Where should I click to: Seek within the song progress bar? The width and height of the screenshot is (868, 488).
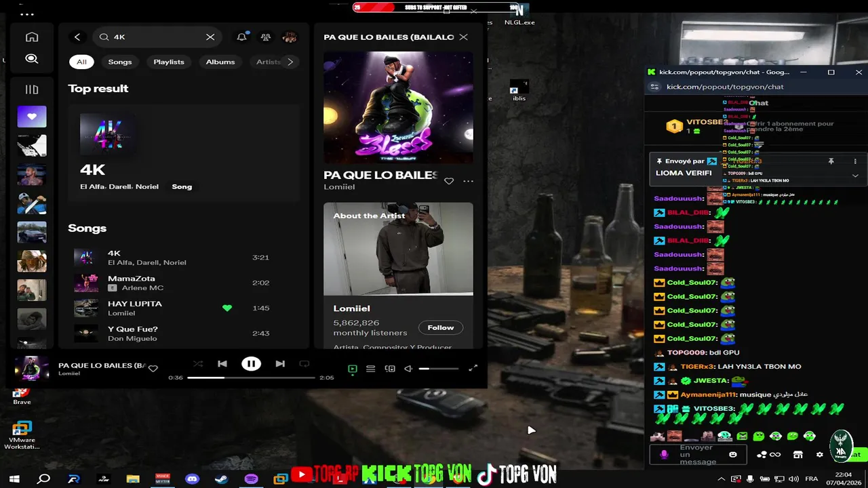click(x=251, y=378)
